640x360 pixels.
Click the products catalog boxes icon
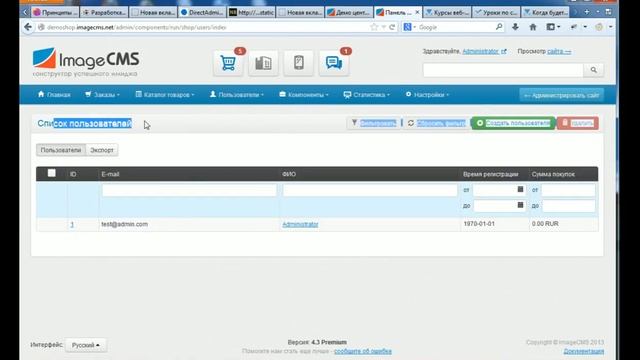(263, 63)
